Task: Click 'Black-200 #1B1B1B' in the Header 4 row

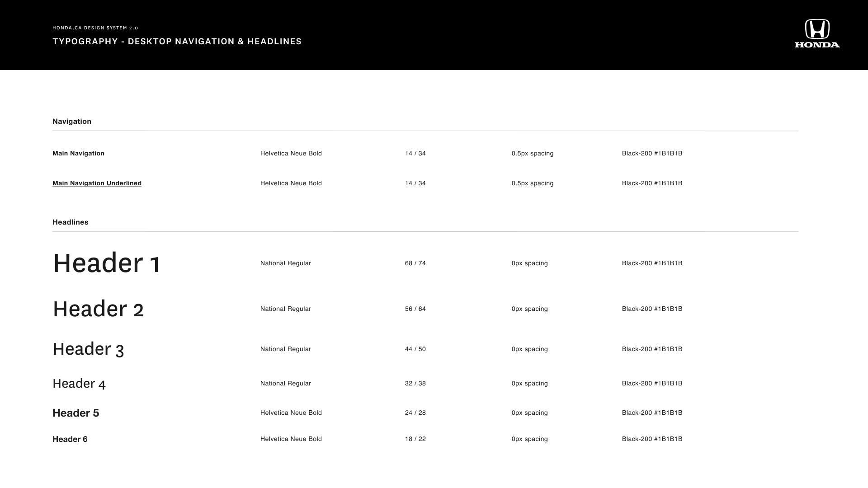Action: coord(652,384)
